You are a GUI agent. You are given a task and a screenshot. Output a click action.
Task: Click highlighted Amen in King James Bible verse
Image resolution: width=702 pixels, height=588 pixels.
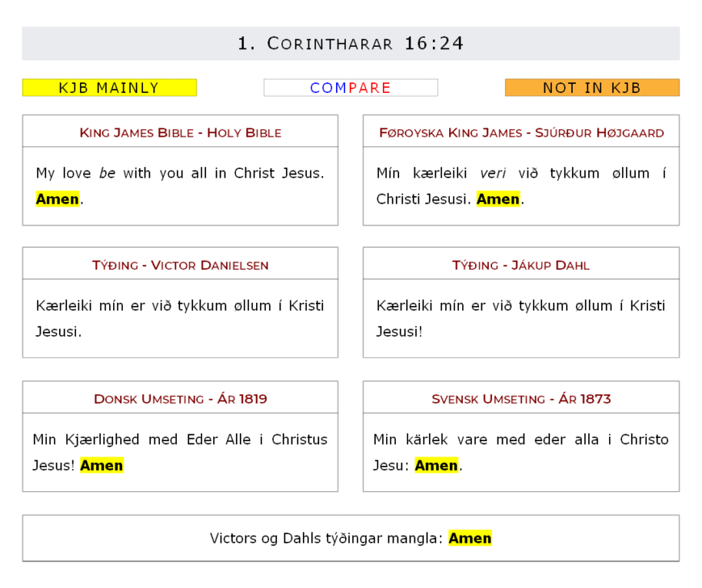coord(58,199)
